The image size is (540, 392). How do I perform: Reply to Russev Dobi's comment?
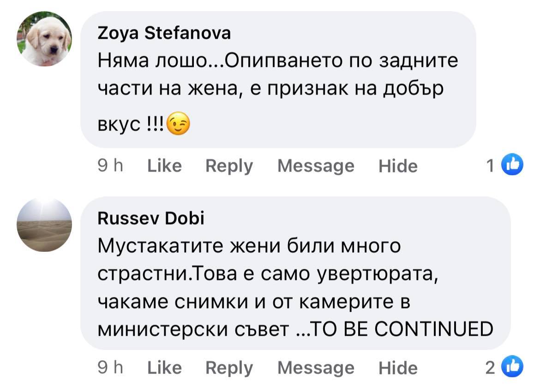[x=229, y=368]
